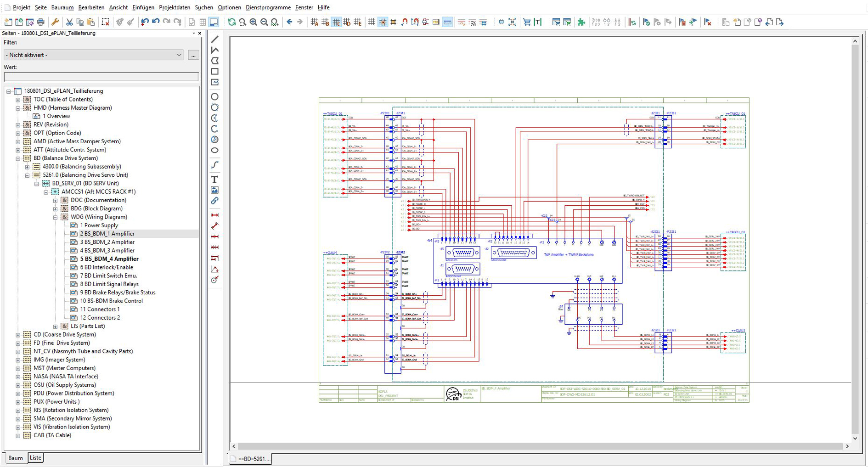Click the Zoom In magnifier icon

click(x=253, y=22)
